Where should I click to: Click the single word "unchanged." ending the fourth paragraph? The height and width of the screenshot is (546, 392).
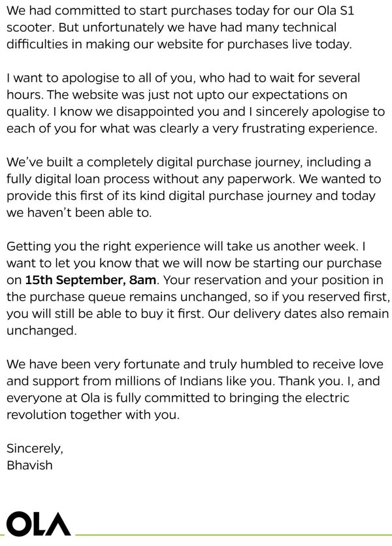click(x=41, y=331)
